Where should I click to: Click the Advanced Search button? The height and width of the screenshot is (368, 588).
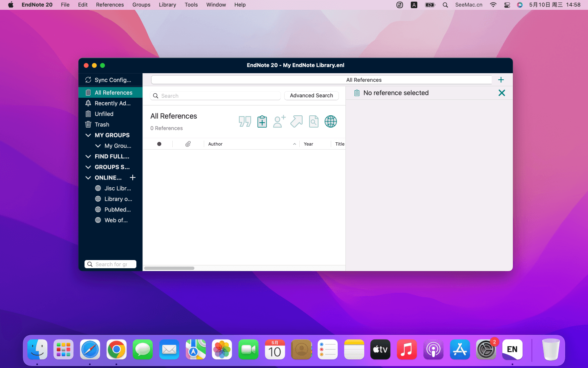(311, 96)
